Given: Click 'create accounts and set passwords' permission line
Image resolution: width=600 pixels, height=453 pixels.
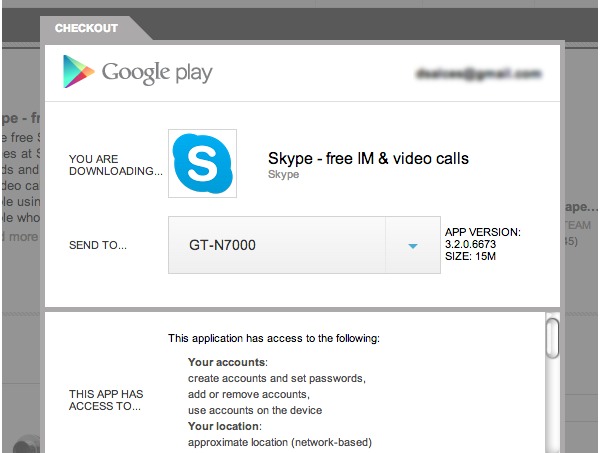Looking at the screenshot, I should (x=277, y=378).
